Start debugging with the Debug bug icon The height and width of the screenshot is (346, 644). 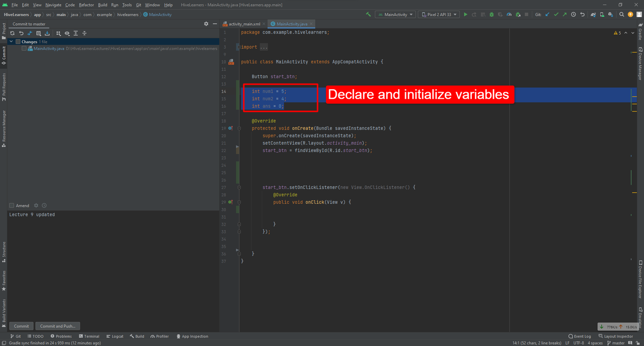(492, 15)
